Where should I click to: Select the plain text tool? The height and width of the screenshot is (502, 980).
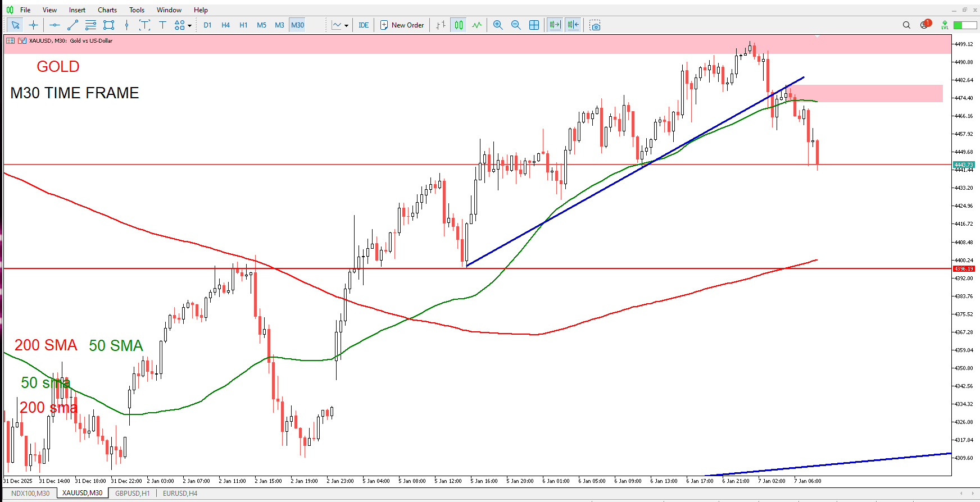(x=162, y=25)
